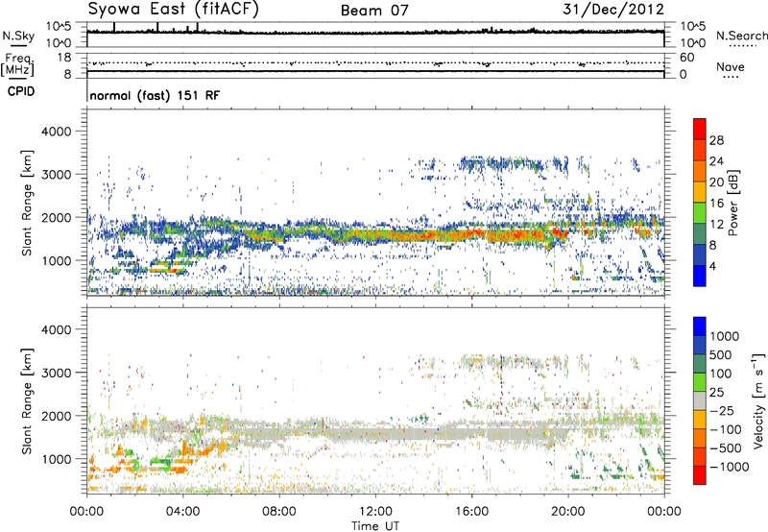Click the 'CPID' row label
Image resolution: width=768 pixels, height=532 pixels.
[21, 91]
